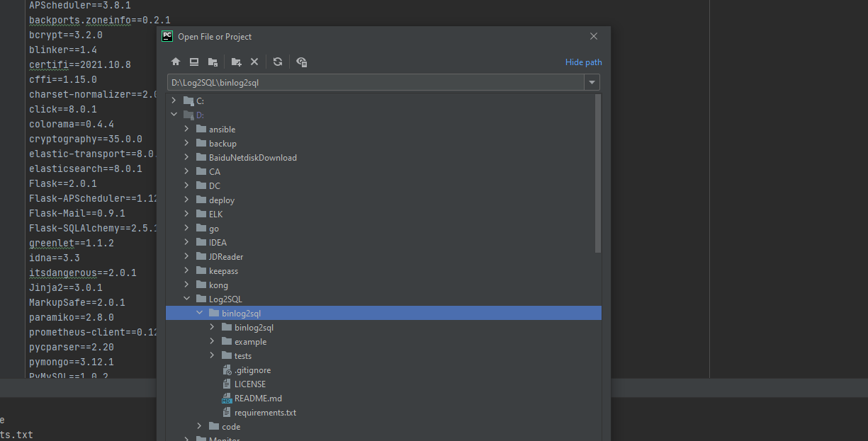Expand the ansible folder

(x=187, y=129)
